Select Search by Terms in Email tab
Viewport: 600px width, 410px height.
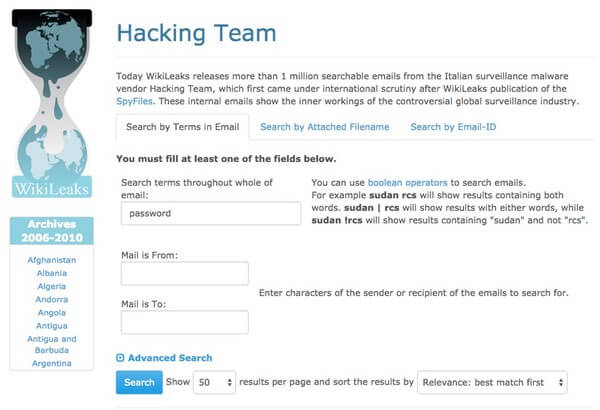point(183,127)
